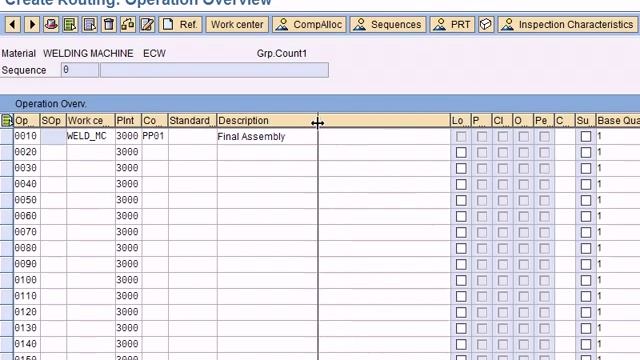Click the trash can delete icon
Image resolution: width=640 pixels, height=360 pixels.
point(109,24)
